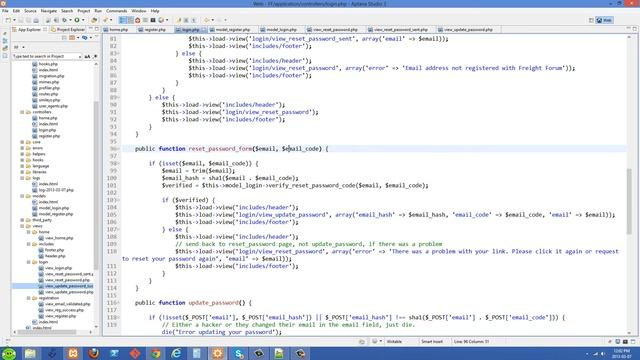The height and width of the screenshot is (360, 640).
Task: Collapse code fold at line 89
Action: tap(119, 98)
